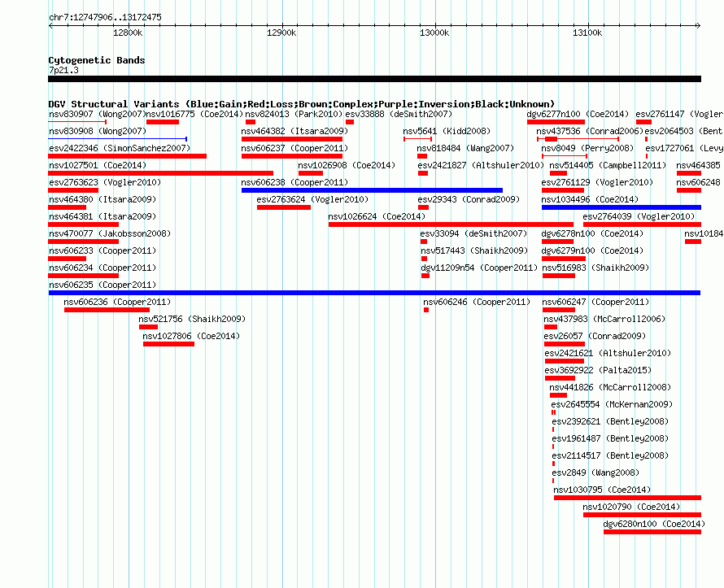Click esv2849 (Wang2008) label
The image size is (724, 588).
(x=595, y=473)
